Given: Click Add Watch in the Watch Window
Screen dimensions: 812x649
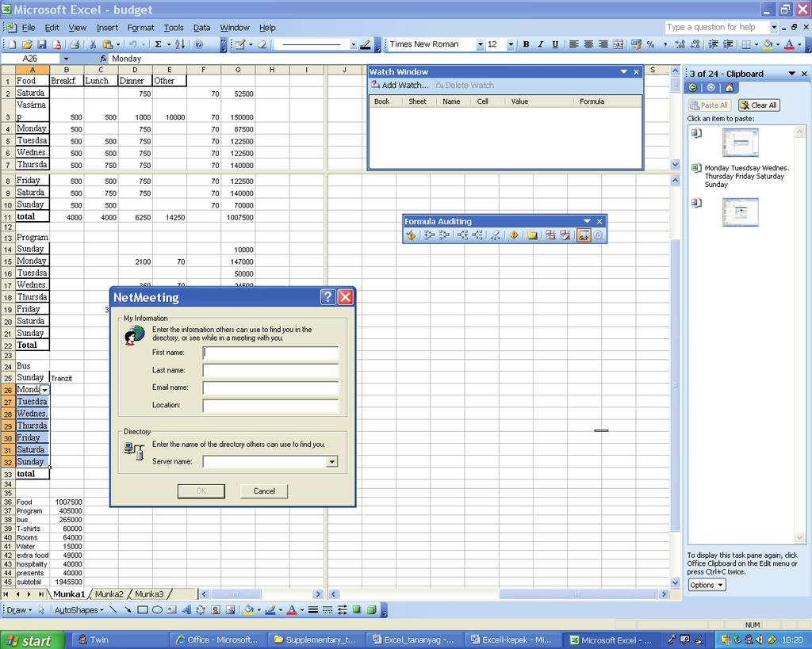Looking at the screenshot, I should pos(400,86).
